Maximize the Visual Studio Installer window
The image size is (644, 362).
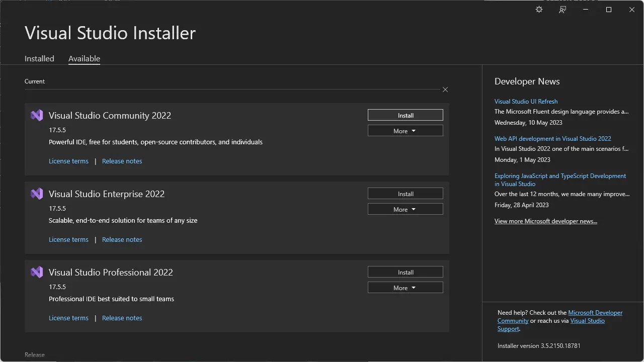click(609, 10)
